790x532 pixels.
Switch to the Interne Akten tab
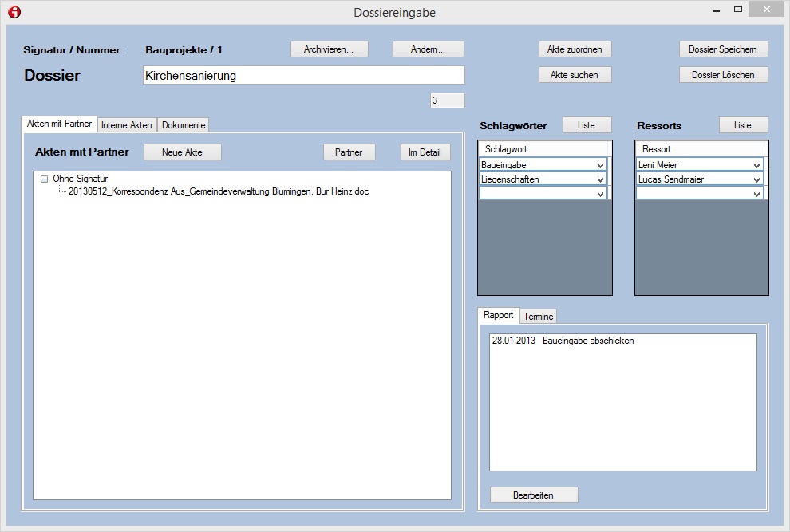click(x=127, y=125)
